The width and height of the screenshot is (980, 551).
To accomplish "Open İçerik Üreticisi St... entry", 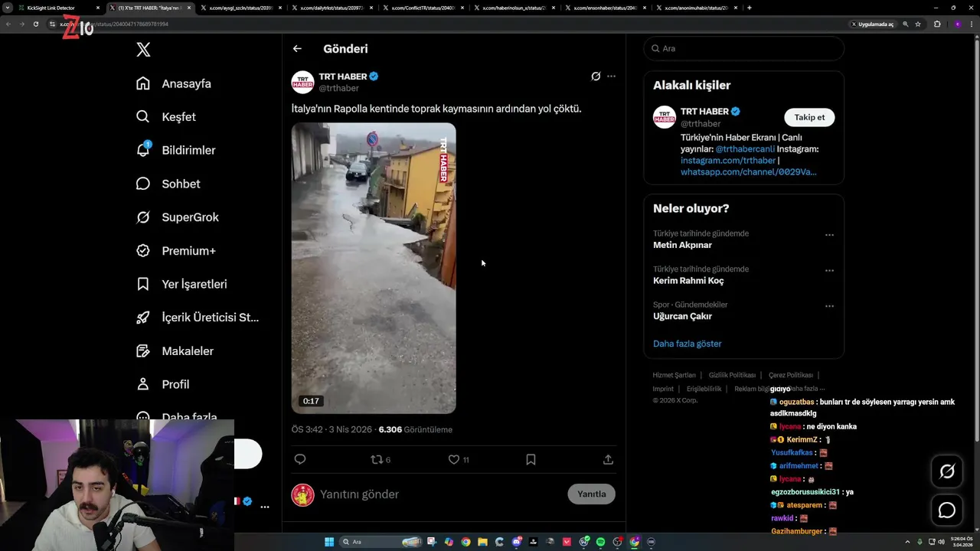I will pyautogui.click(x=198, y=318).
